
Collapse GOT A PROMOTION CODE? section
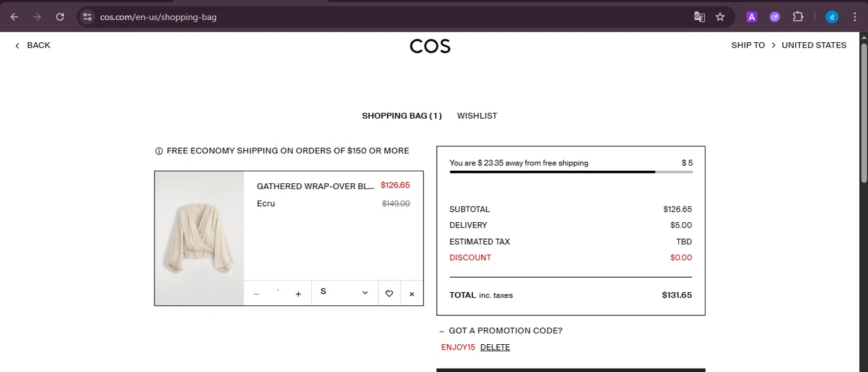[x=501, y=331]
